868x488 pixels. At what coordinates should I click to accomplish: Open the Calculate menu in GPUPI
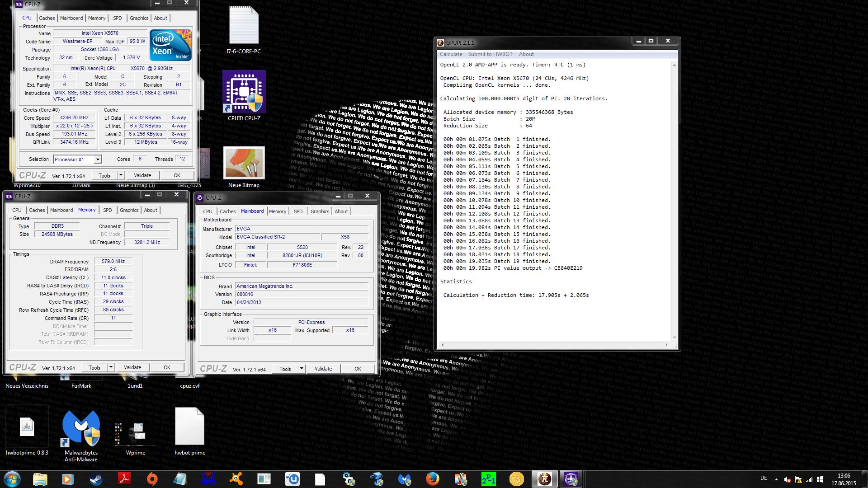(451, 54)
